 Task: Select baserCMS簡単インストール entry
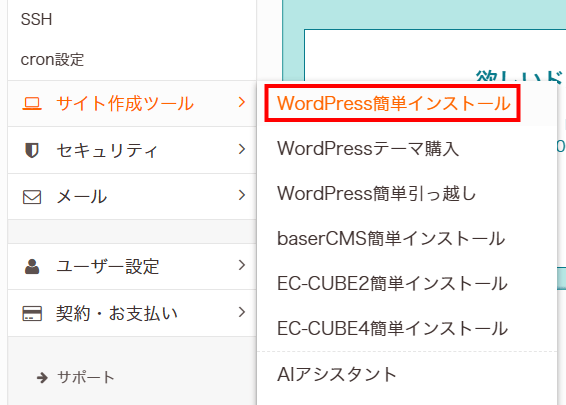pyautogui.click(x=391, y=239)
